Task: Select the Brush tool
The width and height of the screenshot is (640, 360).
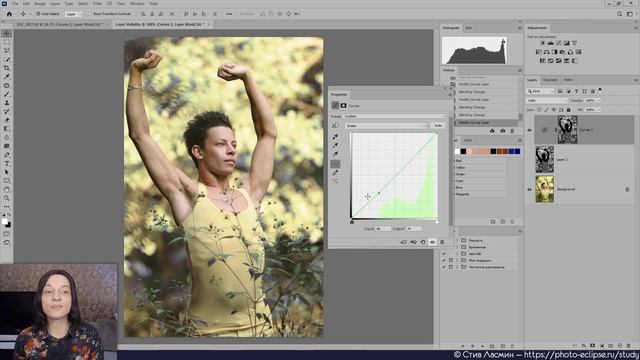Action: (x=7, y=94)
